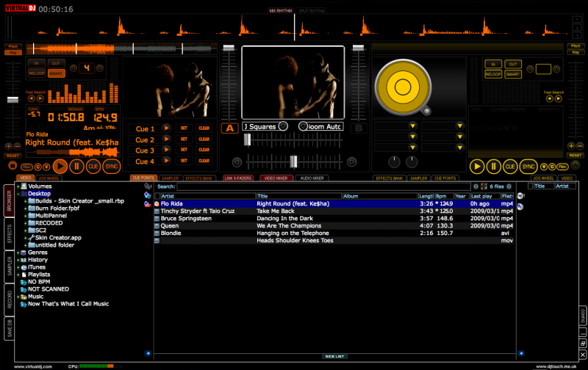Expand the History tree node

pyautogui.click(x=18, y=260)
